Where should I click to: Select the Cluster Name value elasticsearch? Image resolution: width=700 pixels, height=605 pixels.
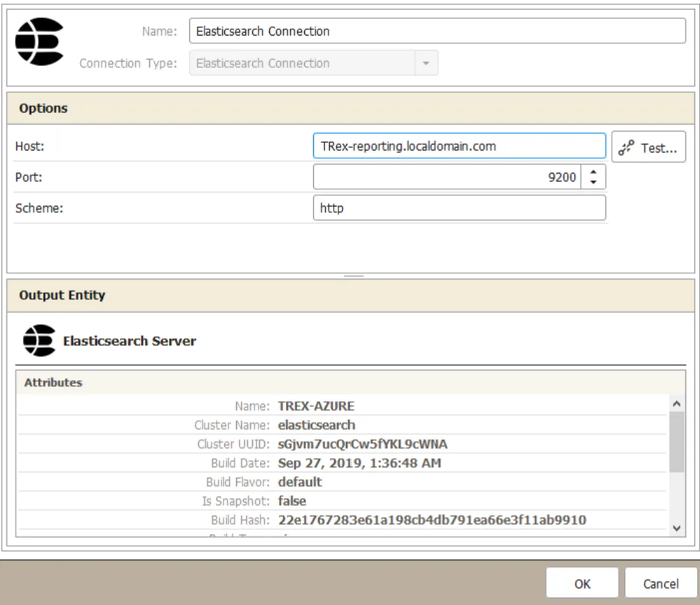tap(316, 425)
